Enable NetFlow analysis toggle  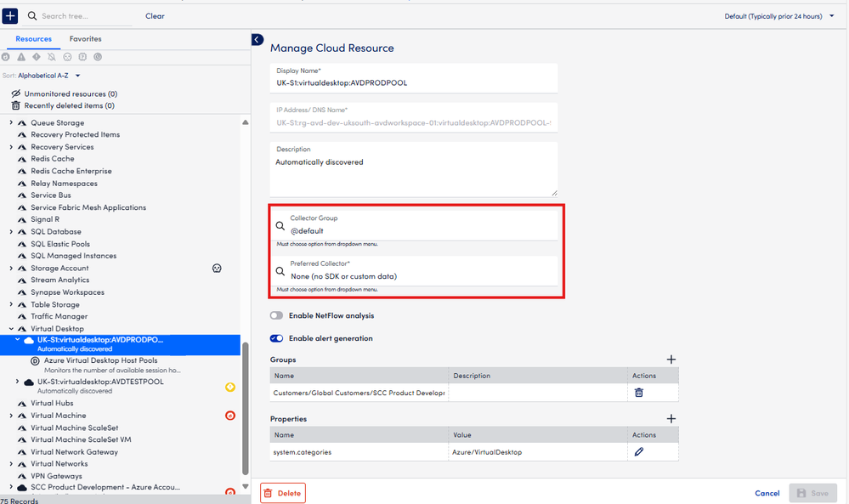point(276,315)
